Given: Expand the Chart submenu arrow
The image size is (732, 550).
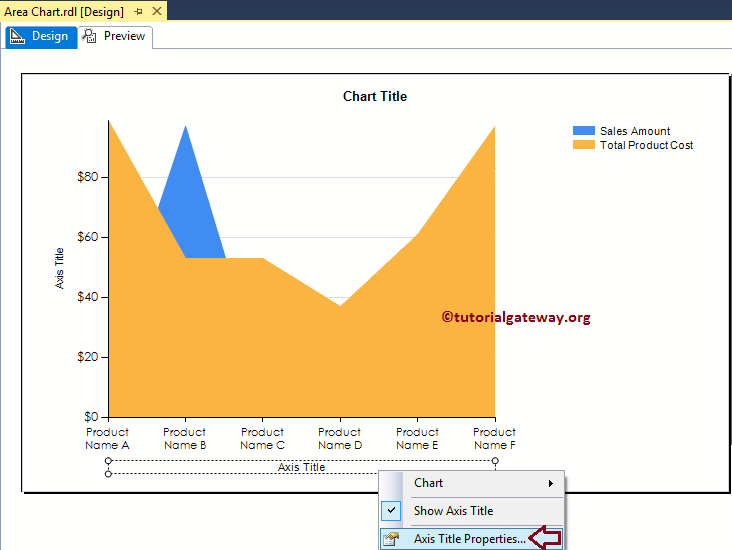Looking at the screenshot, I should (x=551, y=484).
